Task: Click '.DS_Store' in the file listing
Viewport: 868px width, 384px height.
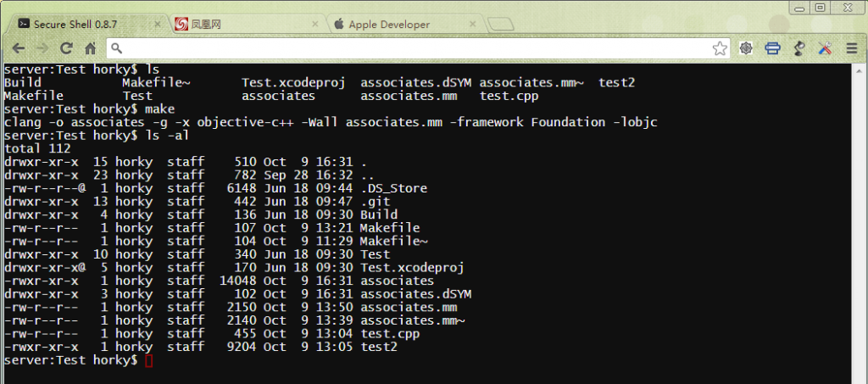Action: (x=393, y=189)
